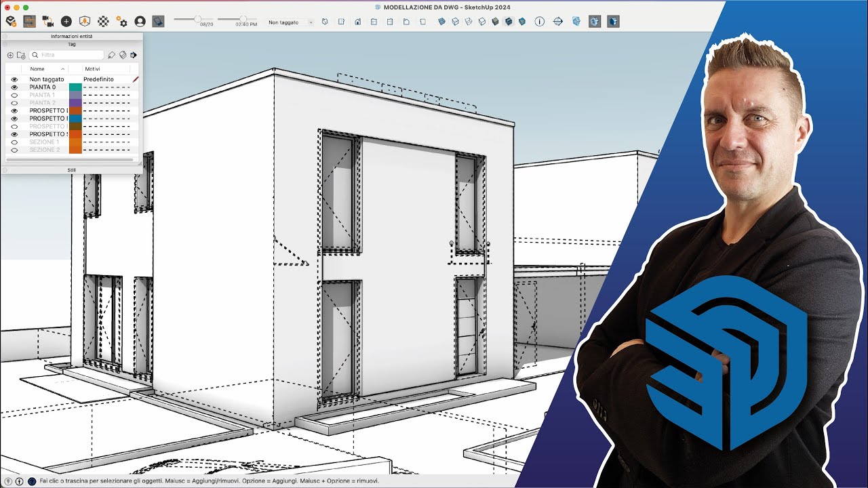Click the shadow time slider at 02:40 PM
The height and width of the screenshot is (488, 868).
point(242,19)
